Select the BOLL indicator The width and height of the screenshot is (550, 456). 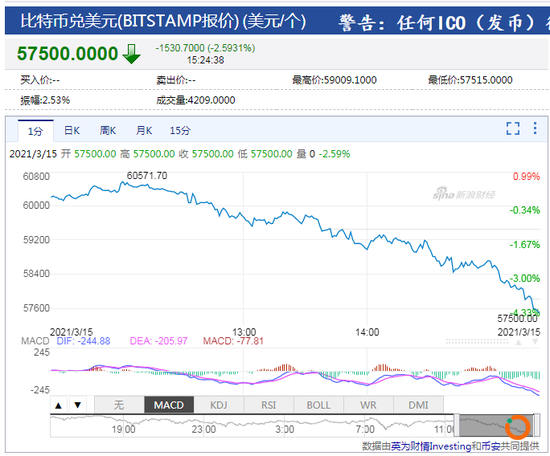(318, 405)
